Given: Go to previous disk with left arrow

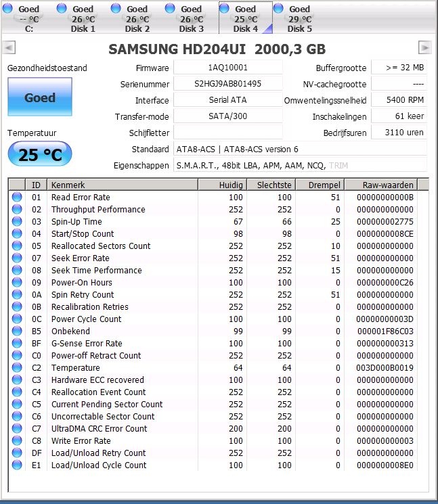Looking at the screenshot, I should click(9, 48).
